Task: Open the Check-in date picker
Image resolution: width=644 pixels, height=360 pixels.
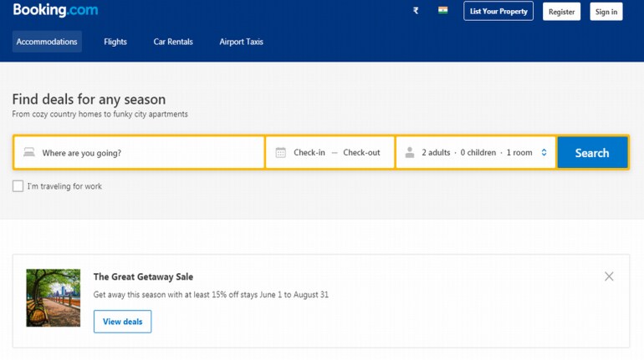Action: click(309, 153)
